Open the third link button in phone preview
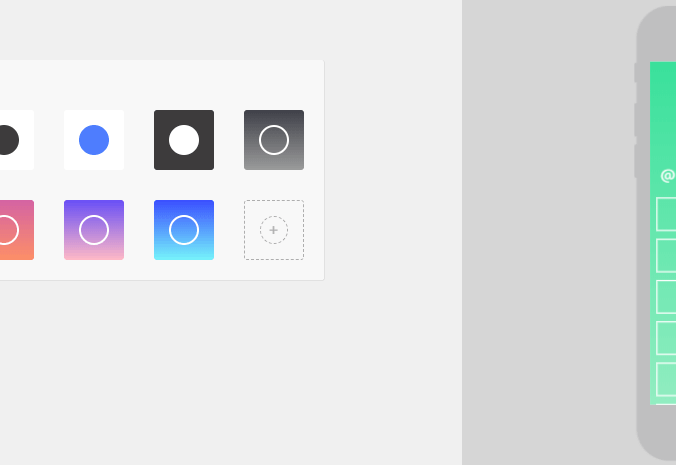676x465 pixels. tap(666, 297)
